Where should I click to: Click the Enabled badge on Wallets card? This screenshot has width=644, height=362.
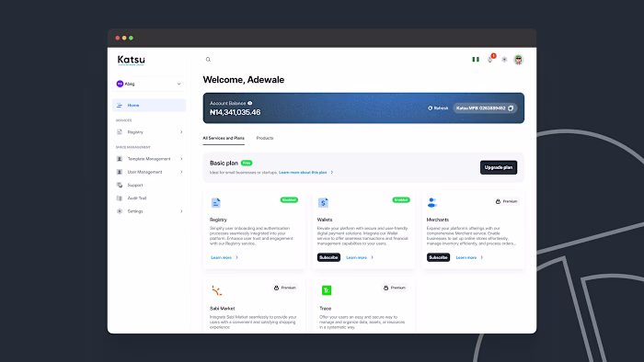[x=401, y=200]
